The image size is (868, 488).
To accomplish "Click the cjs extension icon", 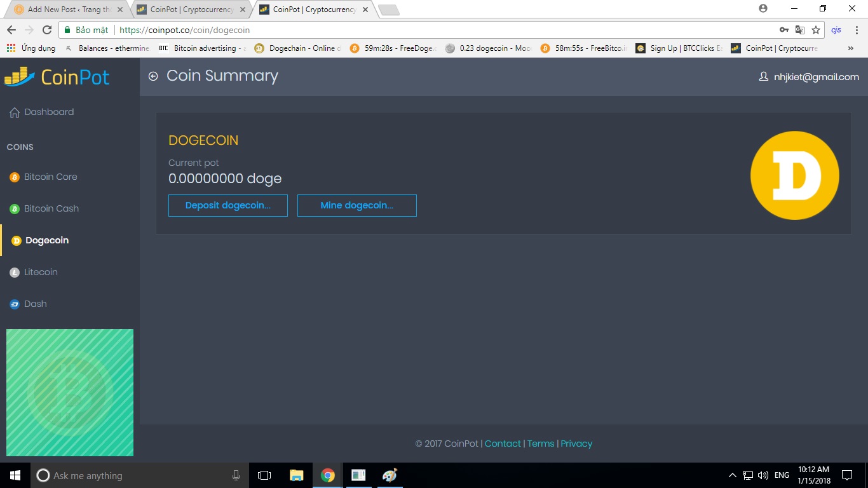I will (x=836, y=30).
